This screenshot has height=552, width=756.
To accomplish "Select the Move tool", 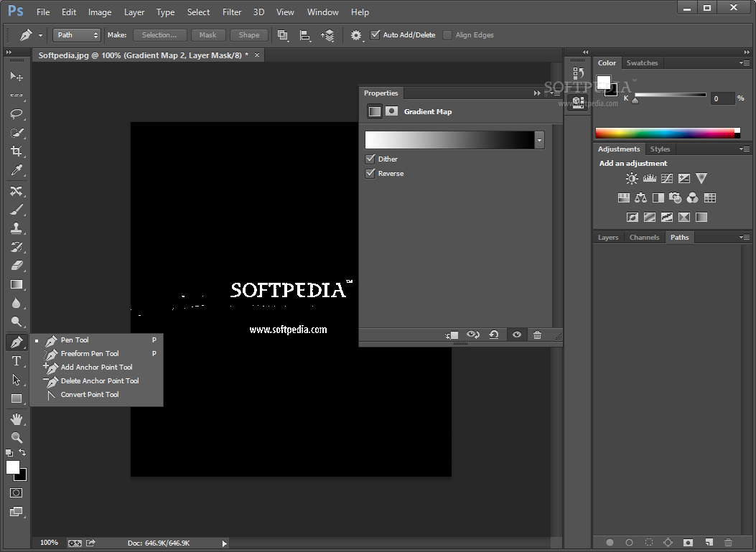I will click(x=17, y=76).
